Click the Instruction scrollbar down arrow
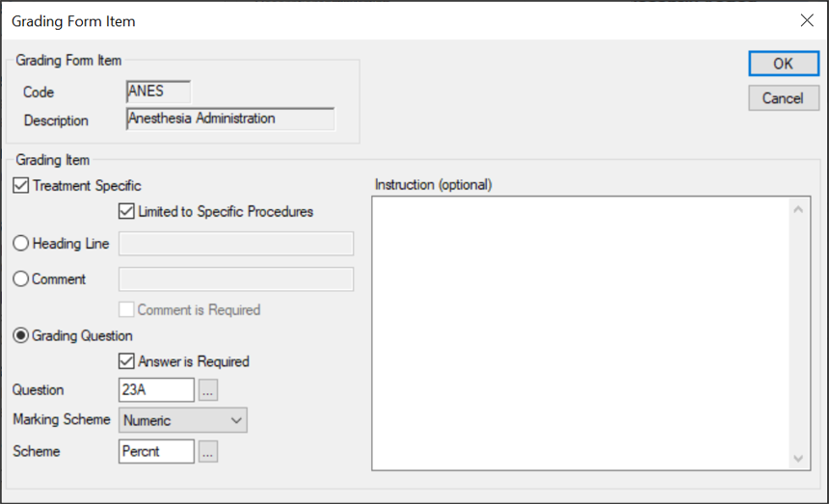Image resolution: width=829 pixels, height=504 pixels. pyautogui.click(x=799, y=459)
